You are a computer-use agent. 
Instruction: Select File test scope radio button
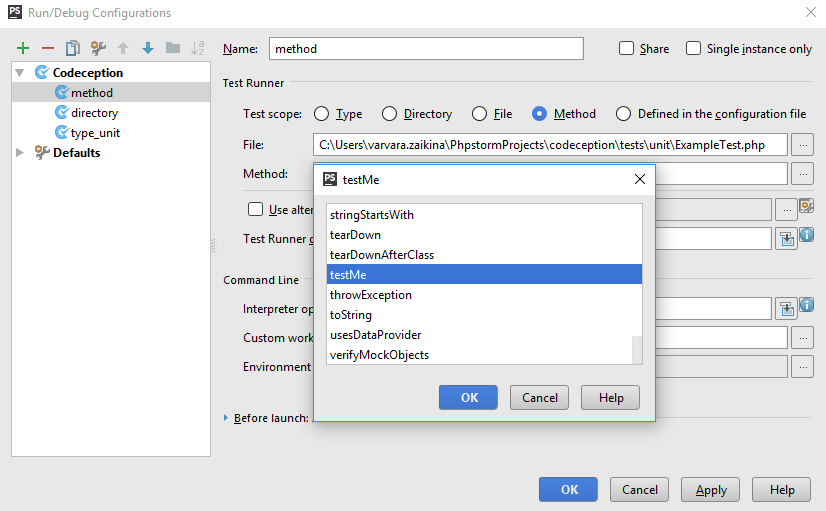479,114
